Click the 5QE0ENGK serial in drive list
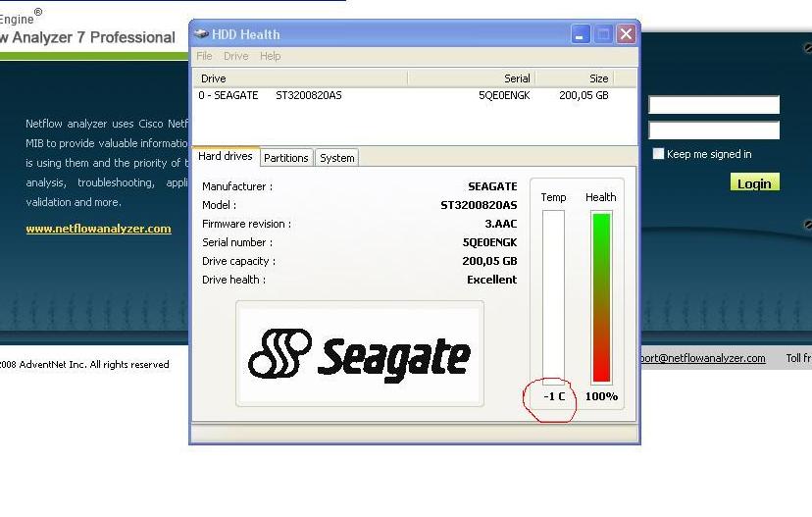 [x=504, y=95]
